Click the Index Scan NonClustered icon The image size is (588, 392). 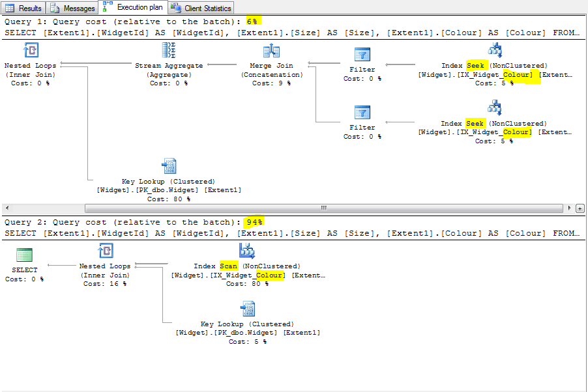coord(247,250)
